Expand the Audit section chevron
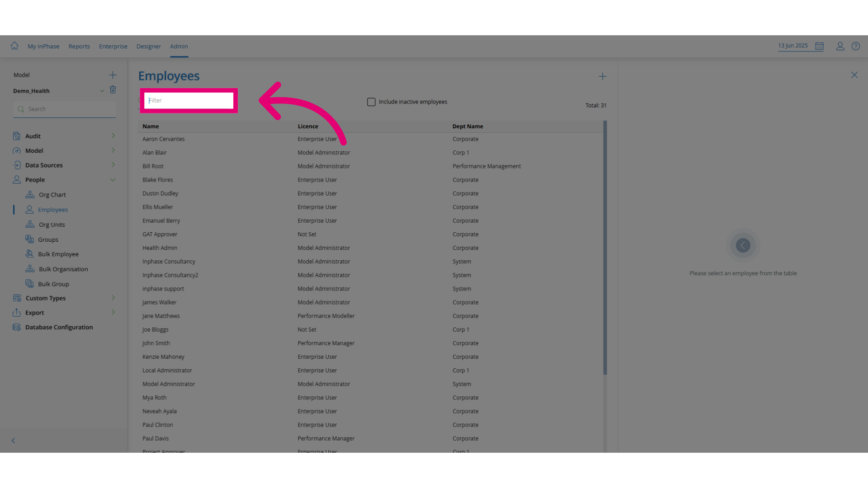The height and width of the screenshot is (488, 868). 113,136
